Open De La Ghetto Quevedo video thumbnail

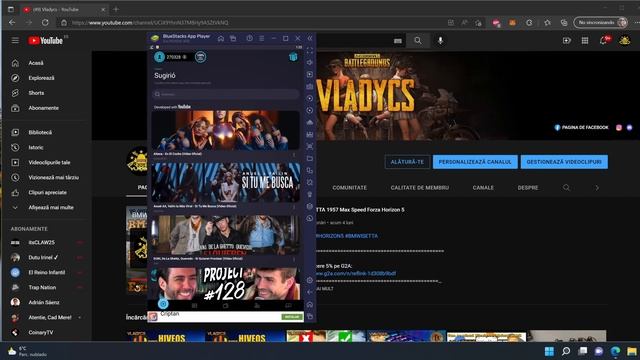click(x=226, y=235)
